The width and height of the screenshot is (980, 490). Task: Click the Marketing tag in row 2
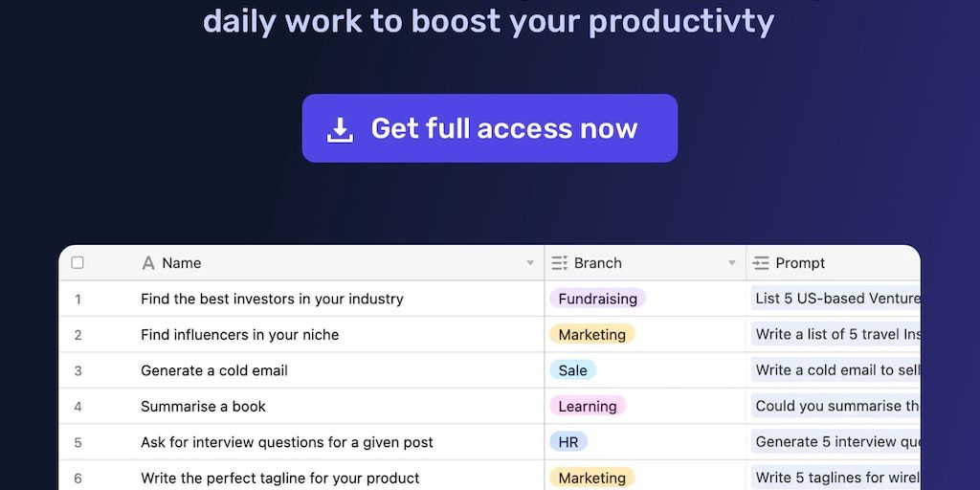(591, 335)
